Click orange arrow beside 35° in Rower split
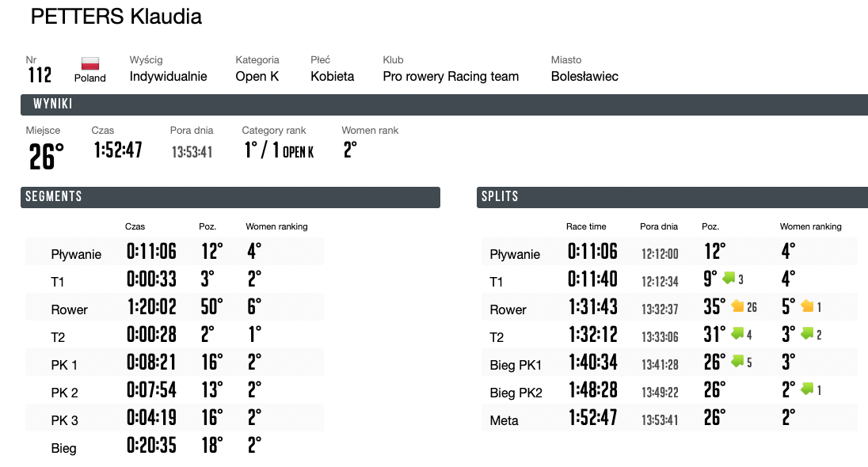The image size is (868, 467). 737,306
